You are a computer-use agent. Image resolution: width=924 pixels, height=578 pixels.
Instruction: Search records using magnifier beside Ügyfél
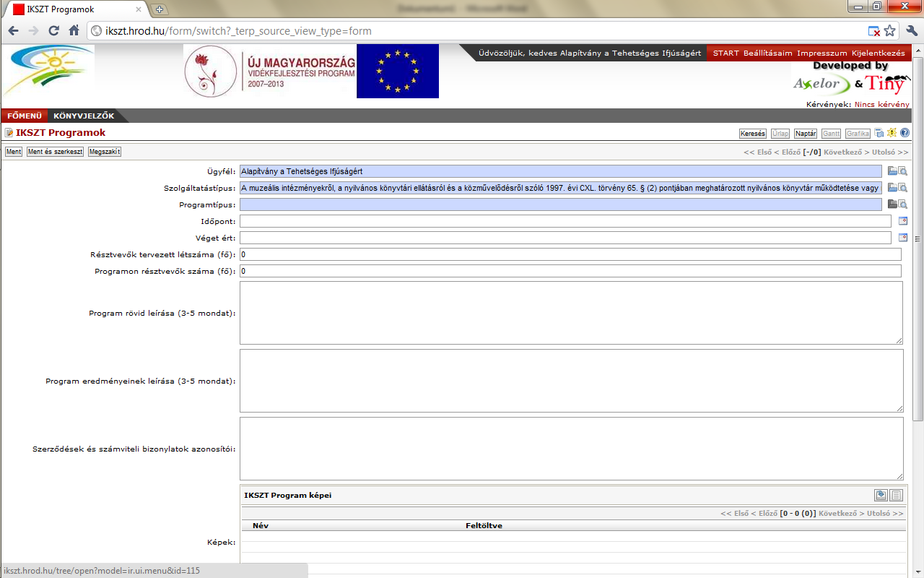pos(902,171)
